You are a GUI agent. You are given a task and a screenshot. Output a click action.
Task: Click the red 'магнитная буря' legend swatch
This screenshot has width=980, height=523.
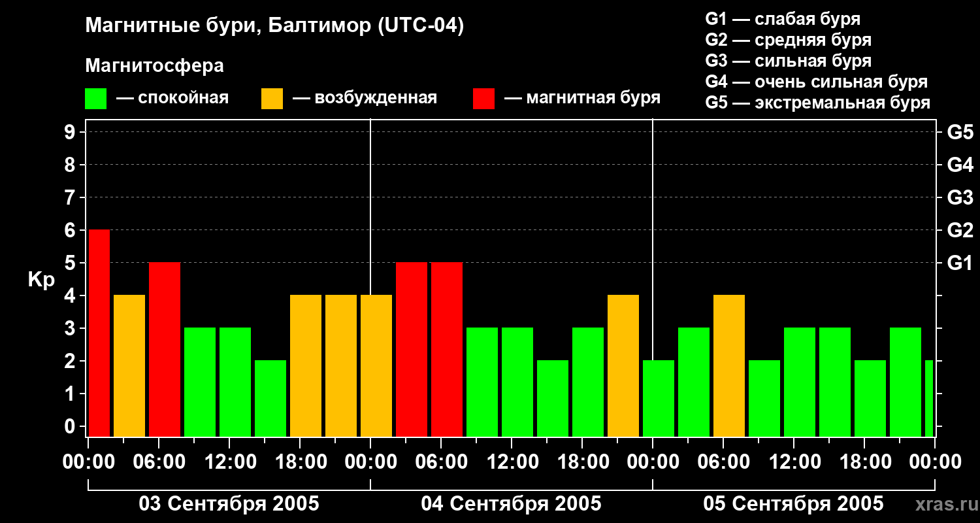483,99
